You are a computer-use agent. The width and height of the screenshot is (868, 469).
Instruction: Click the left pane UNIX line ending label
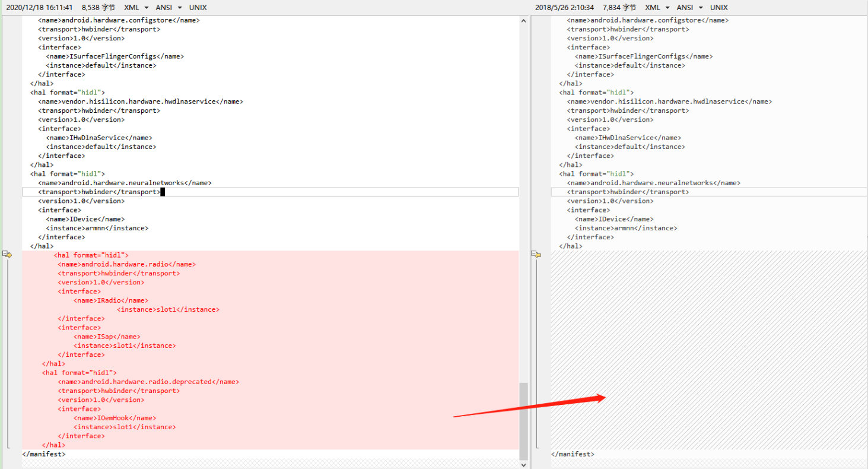tap(198, 7)
